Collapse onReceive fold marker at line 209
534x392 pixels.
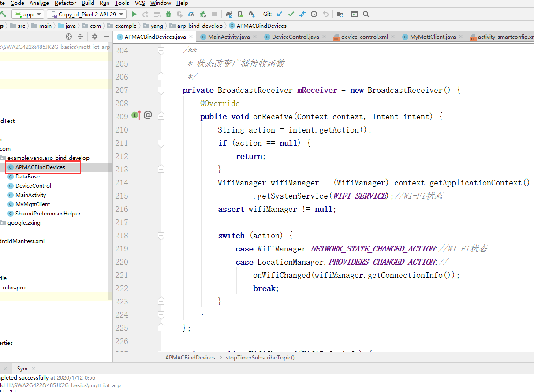click(161, 116)
